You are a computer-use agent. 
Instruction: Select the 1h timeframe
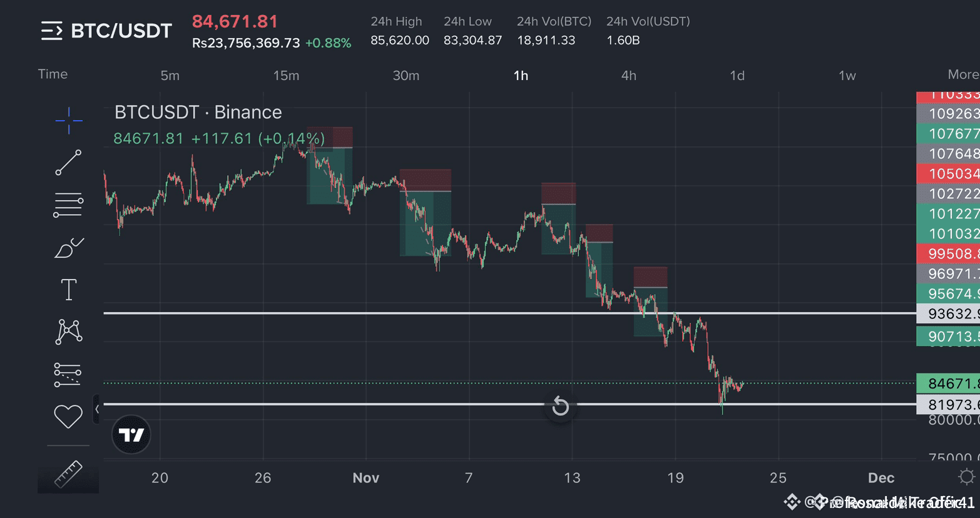click(521, 76)
